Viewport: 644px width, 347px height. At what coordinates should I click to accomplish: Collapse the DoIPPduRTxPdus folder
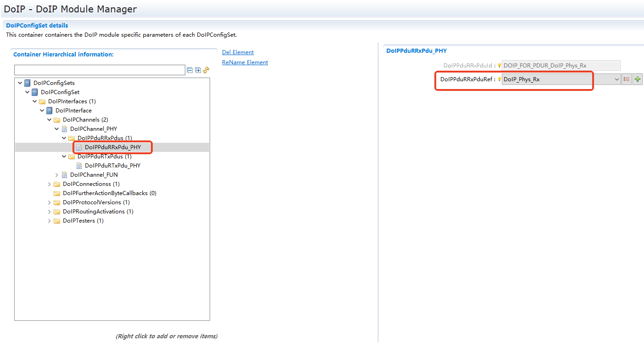click(64, 157)
